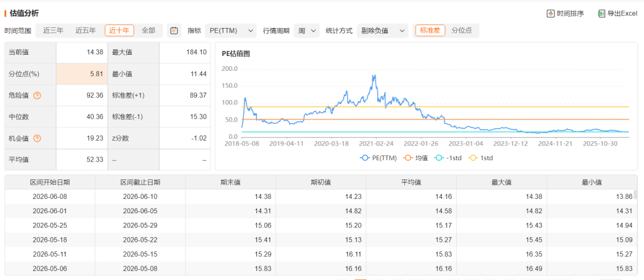Viewport: 644px width, 280px height.
Task: Open the PE(TTM) indicator dropdown
Action: coord(230,30)
